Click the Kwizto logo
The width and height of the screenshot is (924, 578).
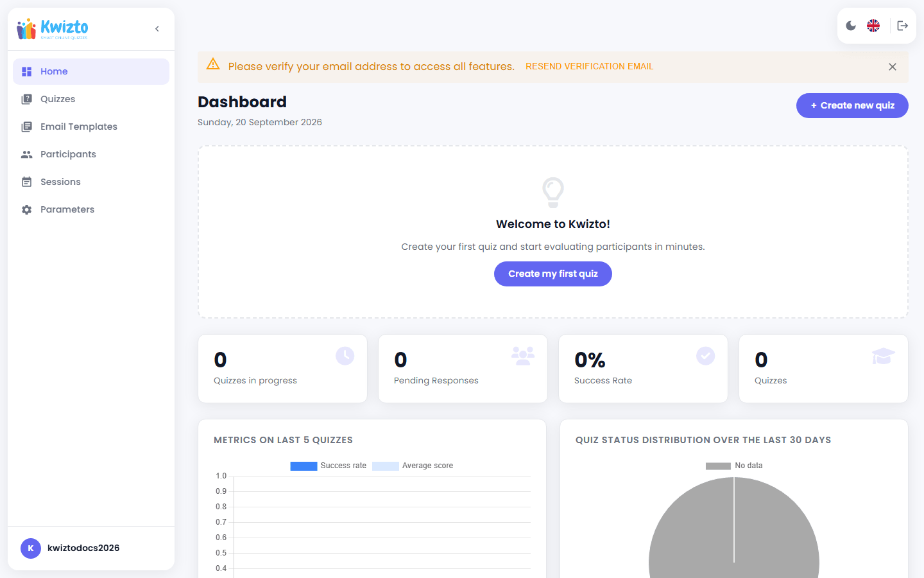(x=53, y=29)
